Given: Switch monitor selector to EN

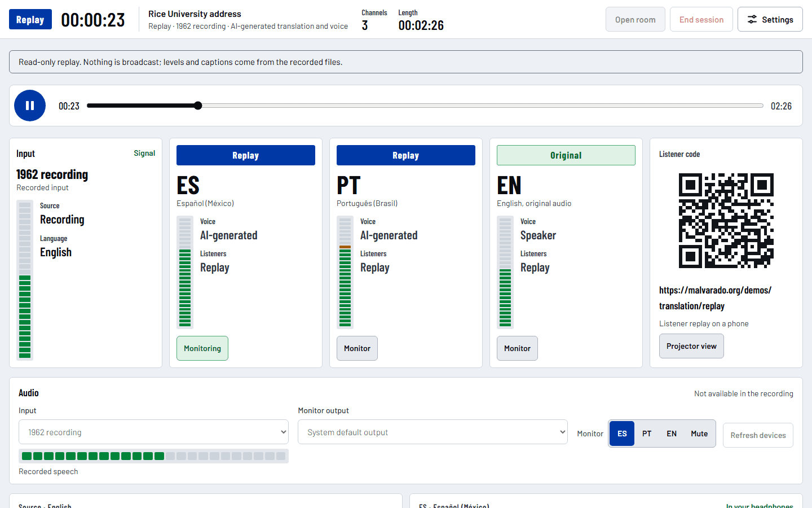Looking at the screenshot, I should point(672,433).
